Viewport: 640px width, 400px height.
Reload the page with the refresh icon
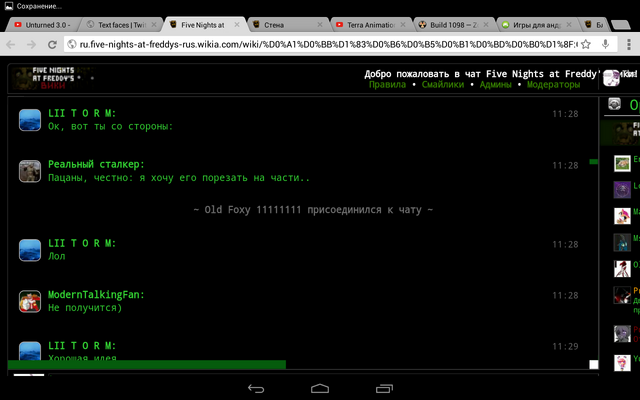(52, 44)
